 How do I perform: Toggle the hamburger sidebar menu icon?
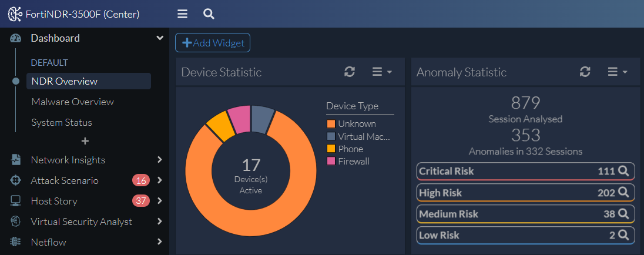182,14
